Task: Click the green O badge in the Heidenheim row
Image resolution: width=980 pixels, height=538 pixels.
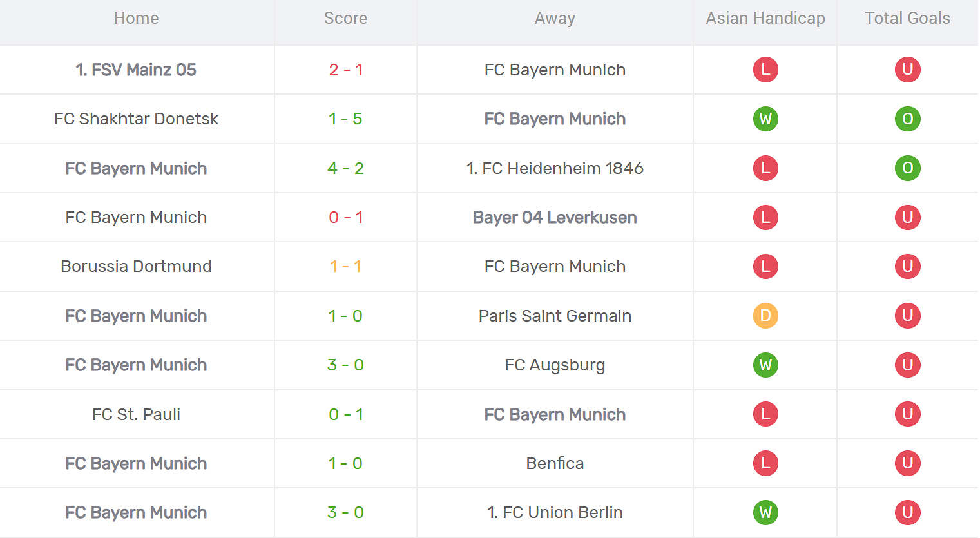Action: [x=907, y=168]
